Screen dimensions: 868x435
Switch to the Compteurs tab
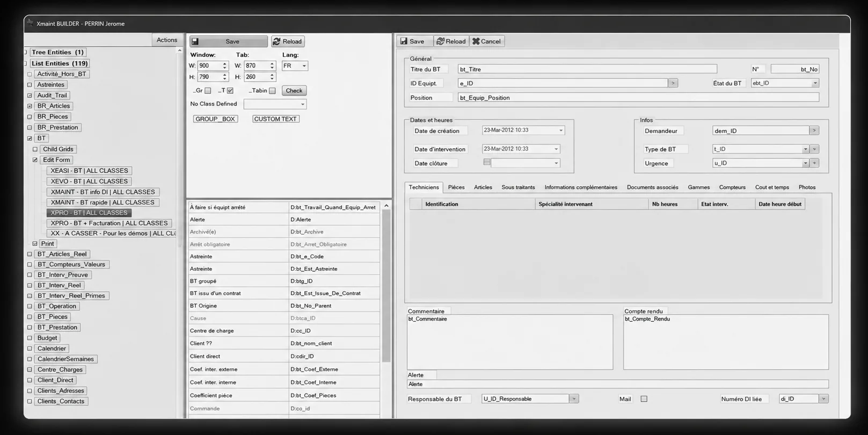pos(732,187)
